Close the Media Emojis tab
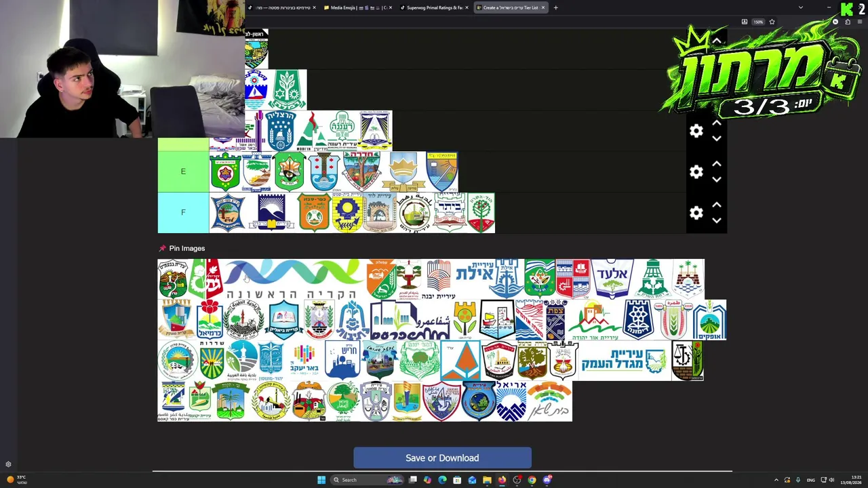Screen dimensions: 868x488 tap(391, 7)
